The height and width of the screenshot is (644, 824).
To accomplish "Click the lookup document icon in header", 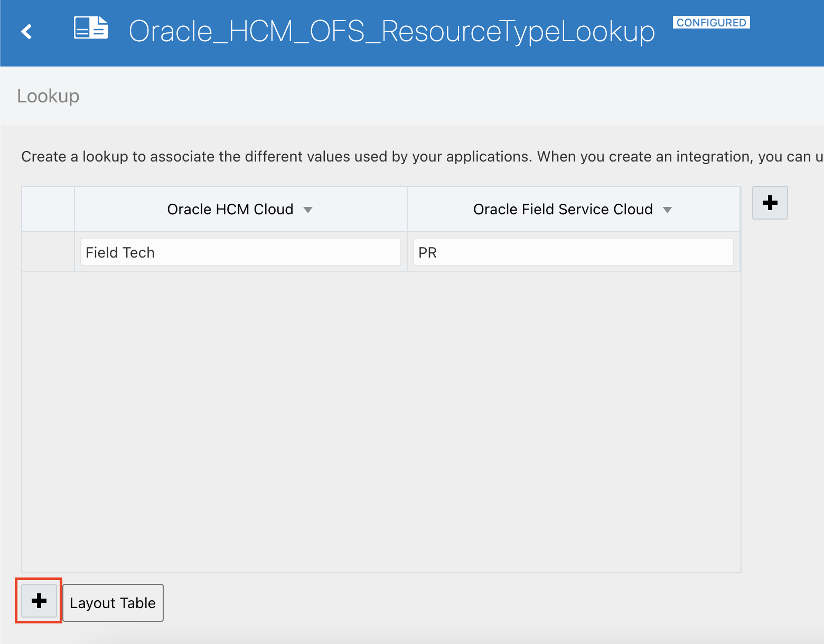I will pyautogui.click(x=91, y=28).
